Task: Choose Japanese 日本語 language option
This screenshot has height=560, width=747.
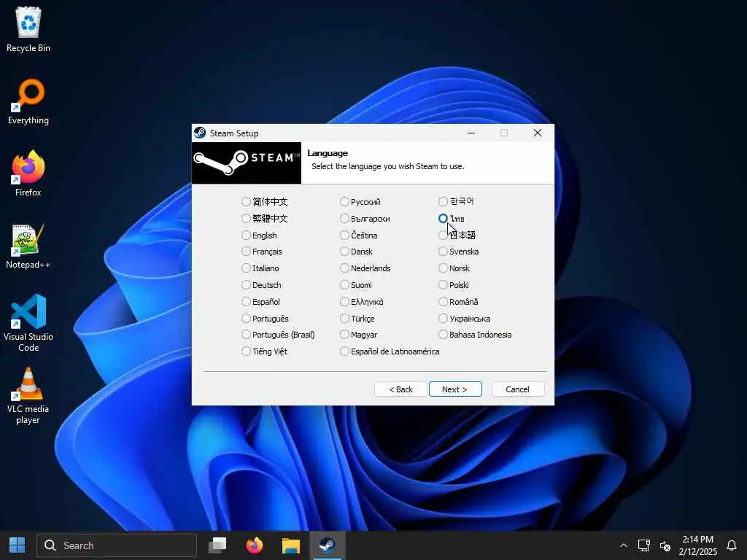Action: point(442,236)
